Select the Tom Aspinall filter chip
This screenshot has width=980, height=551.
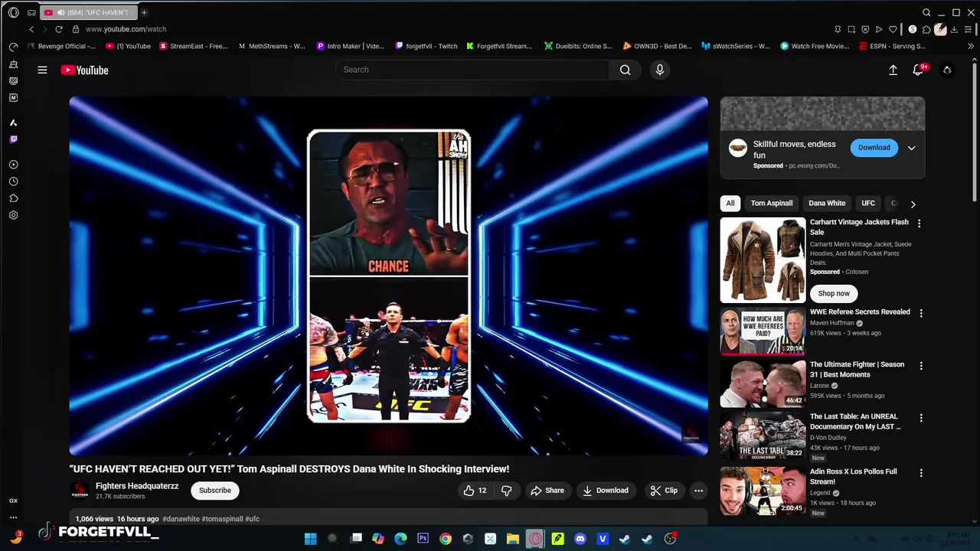(x=771, y=204)
